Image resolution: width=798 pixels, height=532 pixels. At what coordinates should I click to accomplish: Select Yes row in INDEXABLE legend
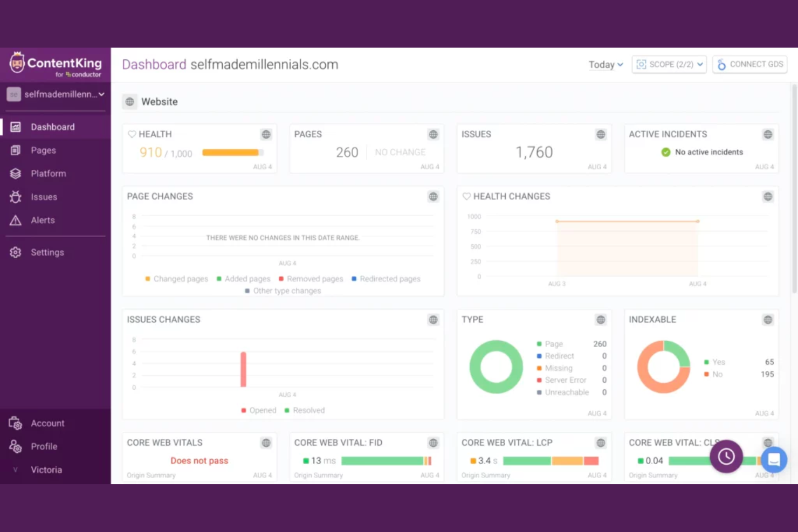(x=739, y=362)
